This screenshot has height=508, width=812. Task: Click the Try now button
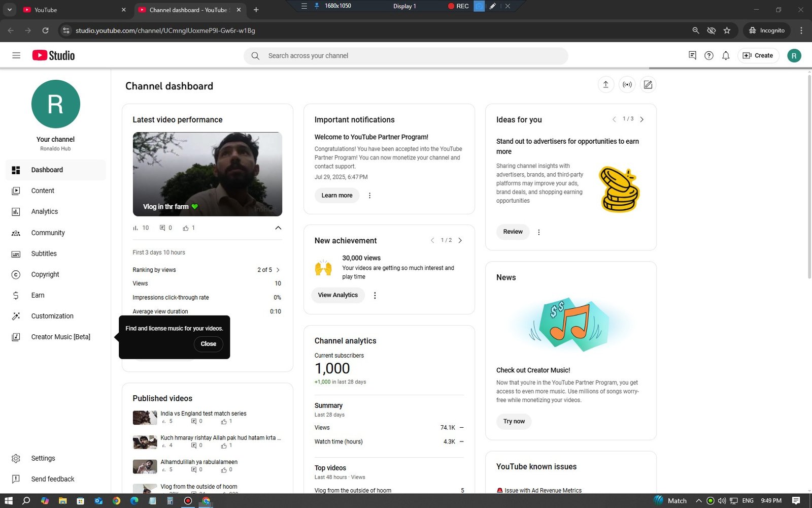(514, 422)
